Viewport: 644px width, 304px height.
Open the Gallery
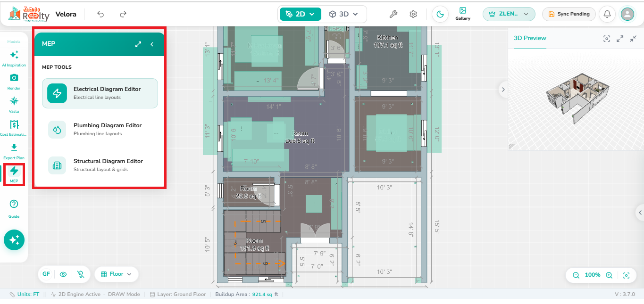[463, 14]
